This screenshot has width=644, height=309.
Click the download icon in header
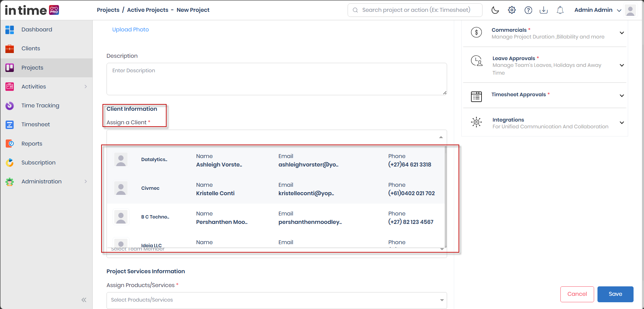coord(544,10)
